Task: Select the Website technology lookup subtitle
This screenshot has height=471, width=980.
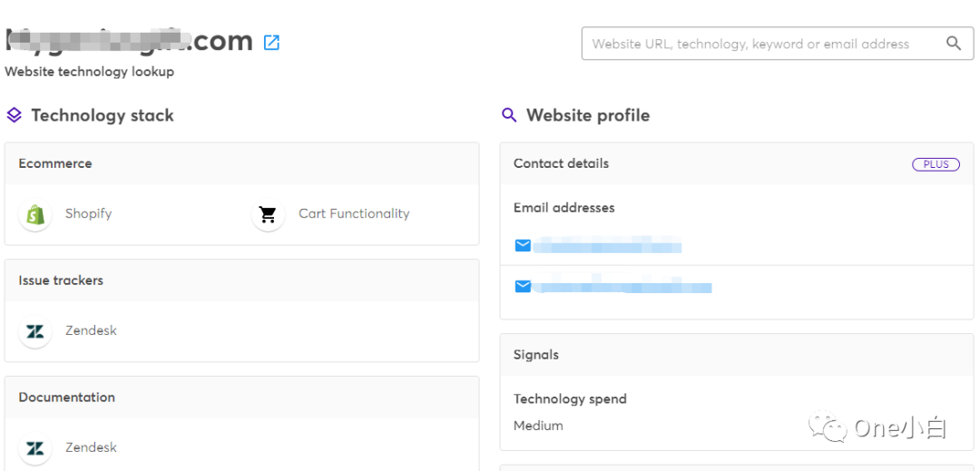Action: coord(89,72)
